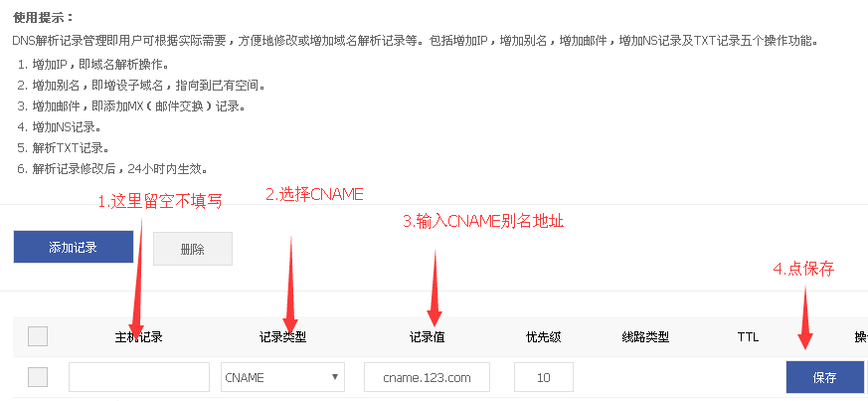This screenshot has height=401, width=868.
Task: Select the priority field showing 10
Action: pyautogui.click(x=544, y=377)
